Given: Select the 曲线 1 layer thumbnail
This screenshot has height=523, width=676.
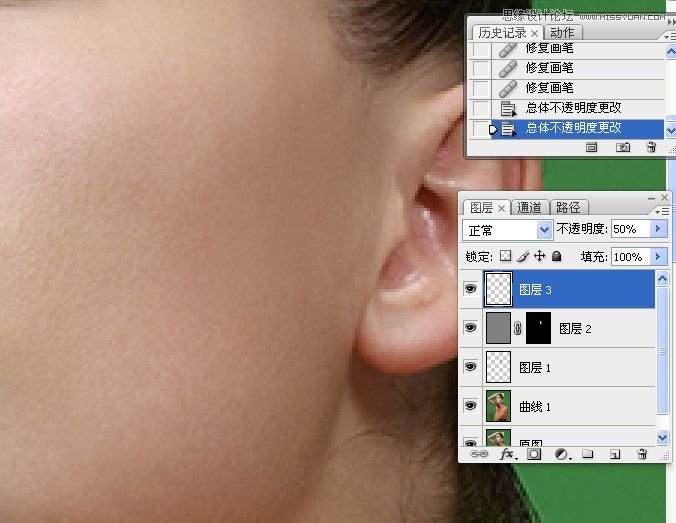Looking at the screenshot, I should coord(498,406).
